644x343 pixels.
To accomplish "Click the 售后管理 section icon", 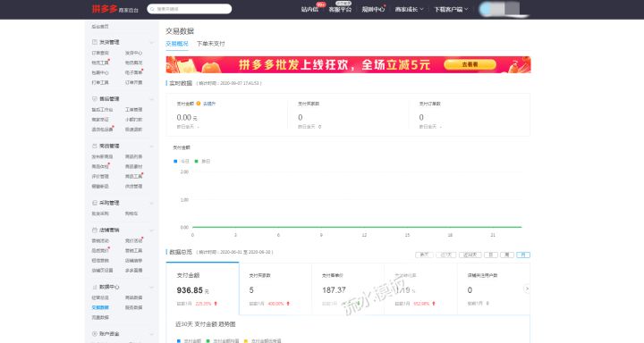I will [95, 99].
